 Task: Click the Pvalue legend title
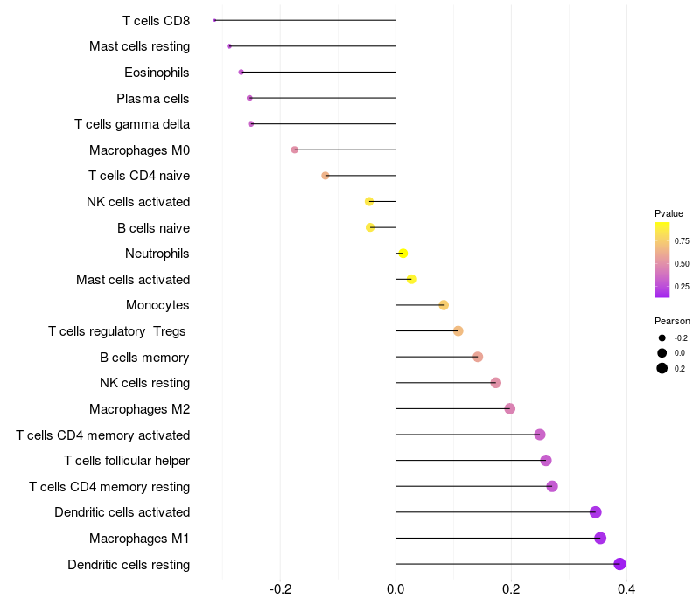(668, 213)
